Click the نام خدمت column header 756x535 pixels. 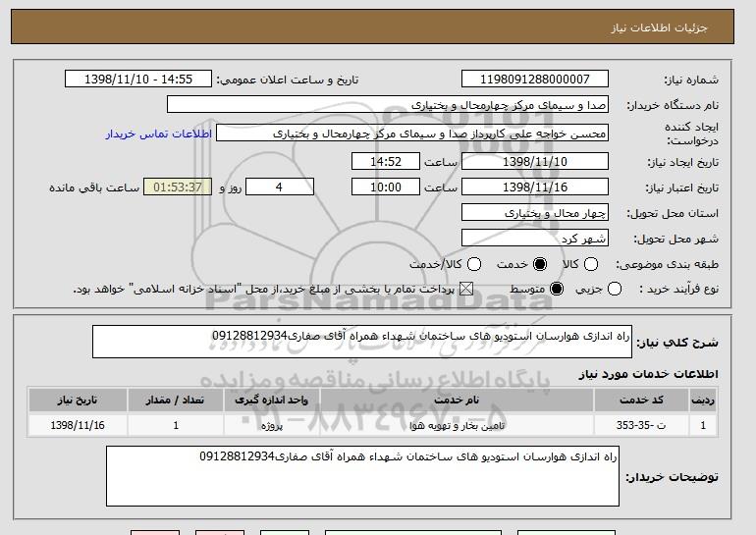[x=457, y=401]
